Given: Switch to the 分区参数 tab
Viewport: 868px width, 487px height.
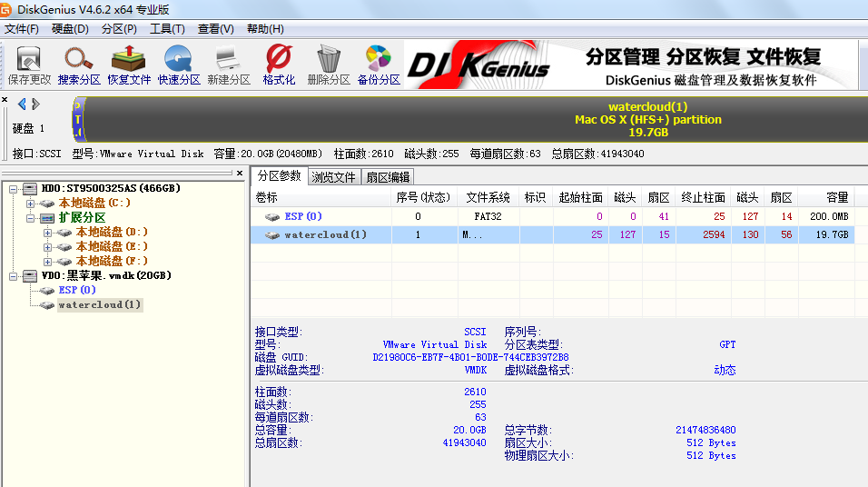Looking at the screenshot, I should pyautogui.click(x=279, y=176).
